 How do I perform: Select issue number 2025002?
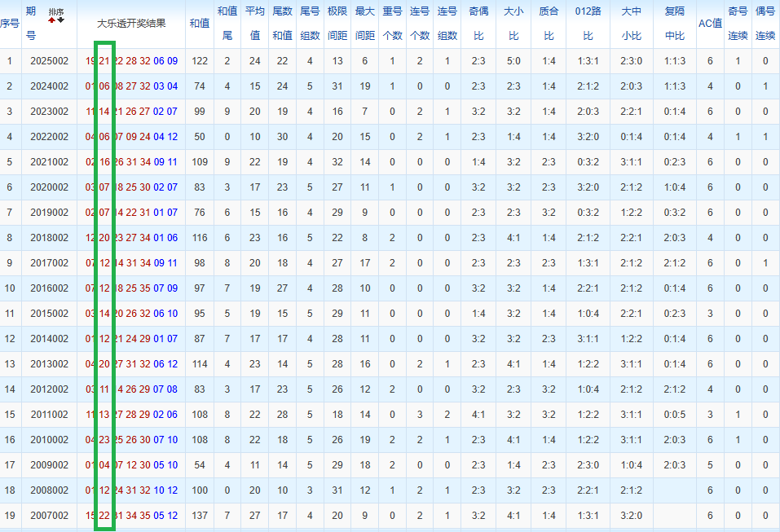pyautogui.click(x=49, y=61)
